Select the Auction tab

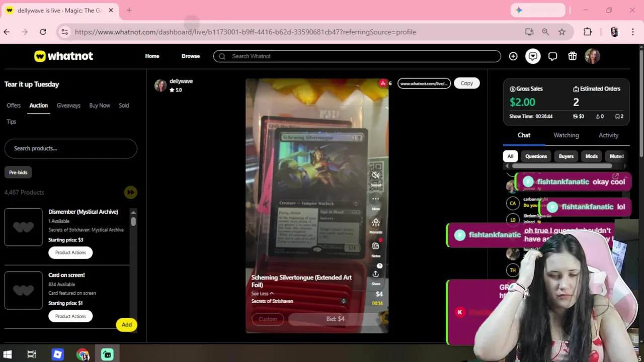click(38, 106)
